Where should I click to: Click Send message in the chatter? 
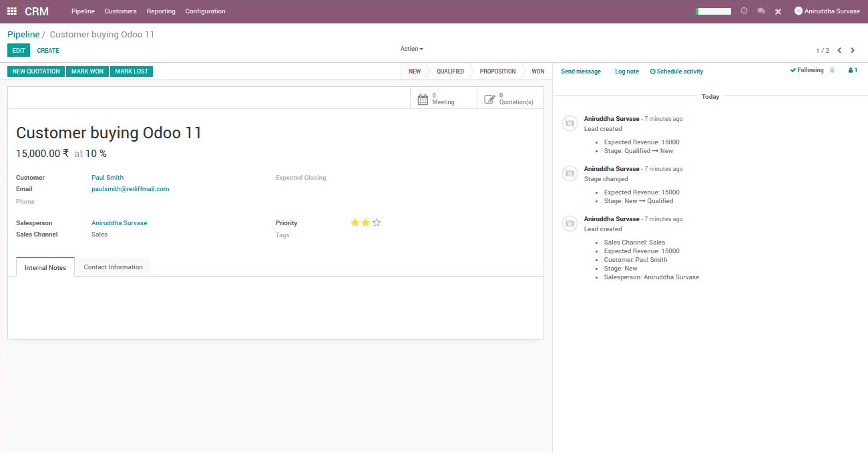click(581, 71)
